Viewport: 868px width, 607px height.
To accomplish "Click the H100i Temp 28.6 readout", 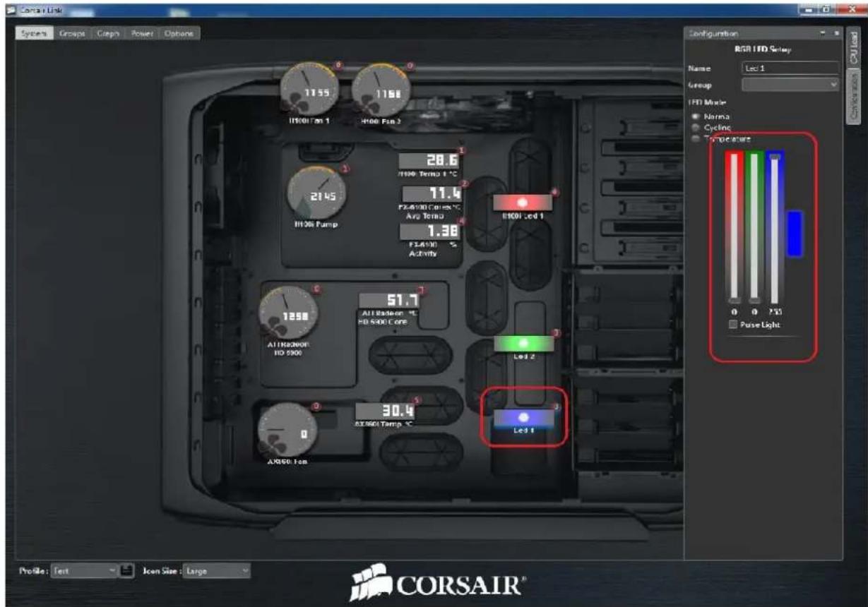I will click(430, 160).
